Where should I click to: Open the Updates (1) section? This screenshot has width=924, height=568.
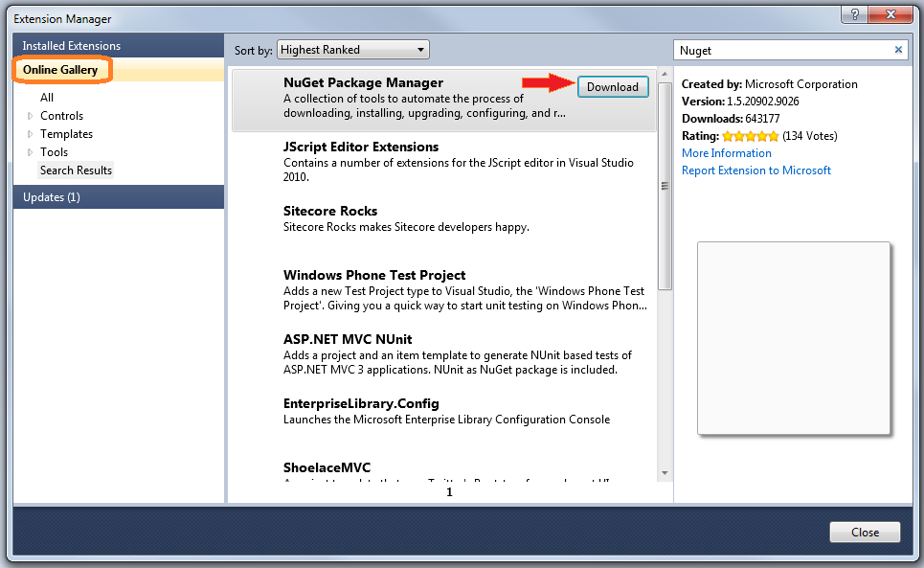click(x=119, y=196)
